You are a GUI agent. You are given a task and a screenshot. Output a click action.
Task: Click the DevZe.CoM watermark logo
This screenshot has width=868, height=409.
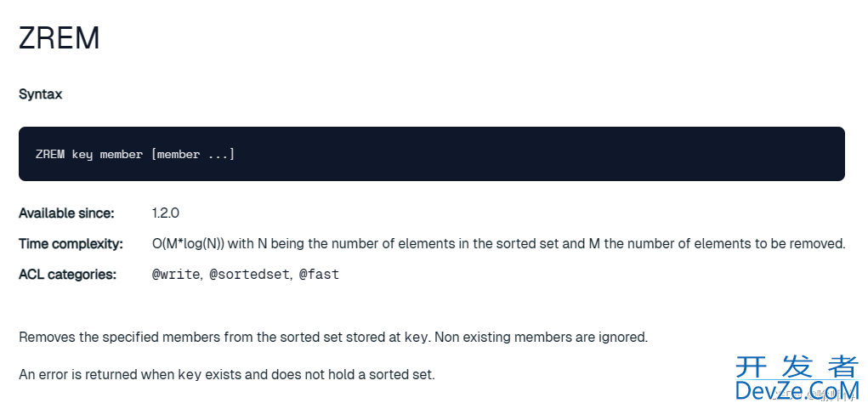click(797, 390)
